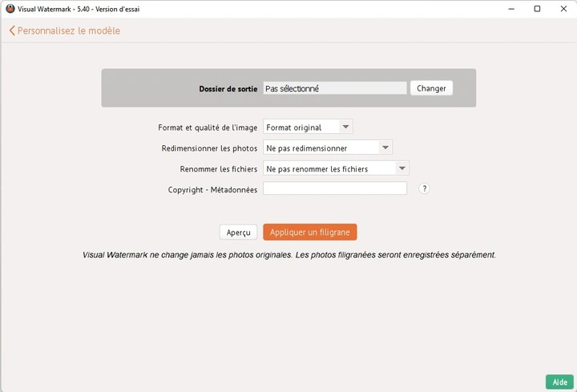Click the Visual Watermark app icon in title bar
This screenshot has width=577, height=392.
[10, 9]
